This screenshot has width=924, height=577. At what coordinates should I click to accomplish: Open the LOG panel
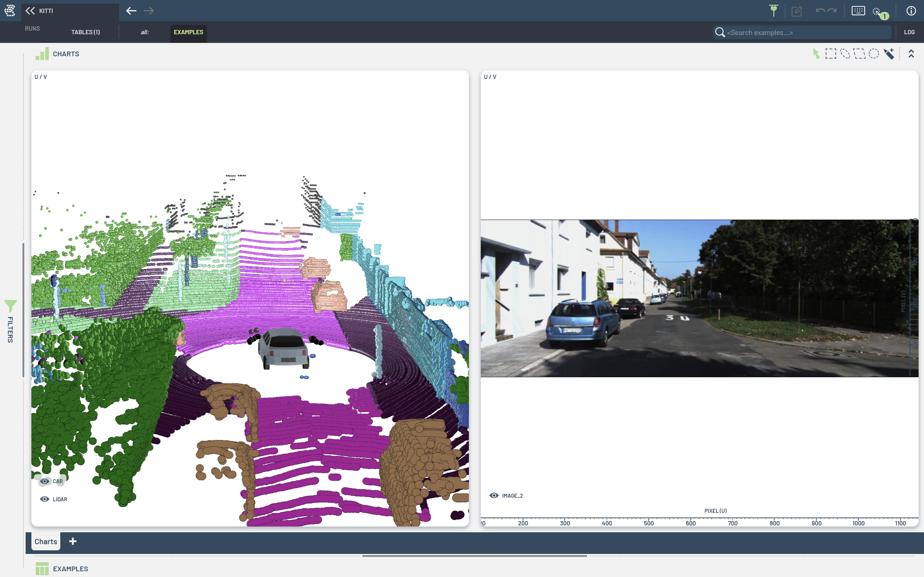pos(909,32)
